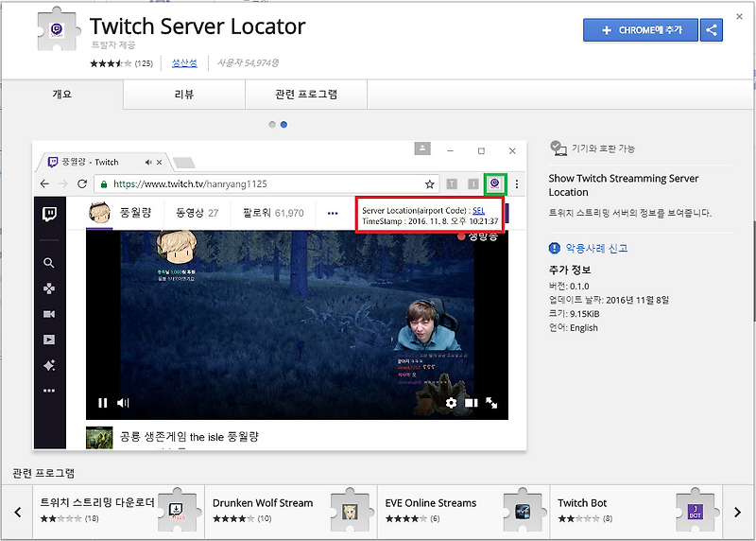Click the Twitch sidebar search icon

(49, 263)
